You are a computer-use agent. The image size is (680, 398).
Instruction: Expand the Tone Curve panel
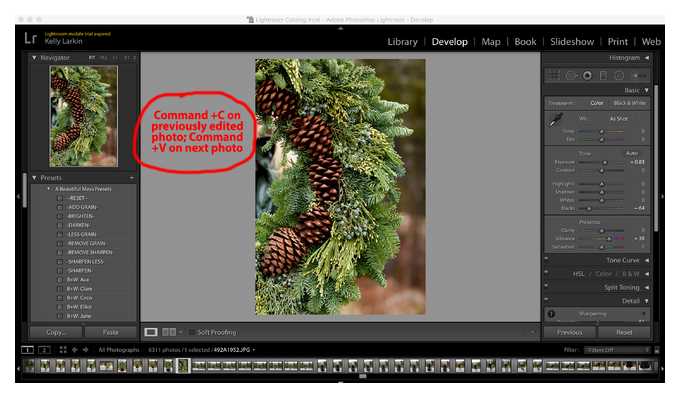(647, 260)
